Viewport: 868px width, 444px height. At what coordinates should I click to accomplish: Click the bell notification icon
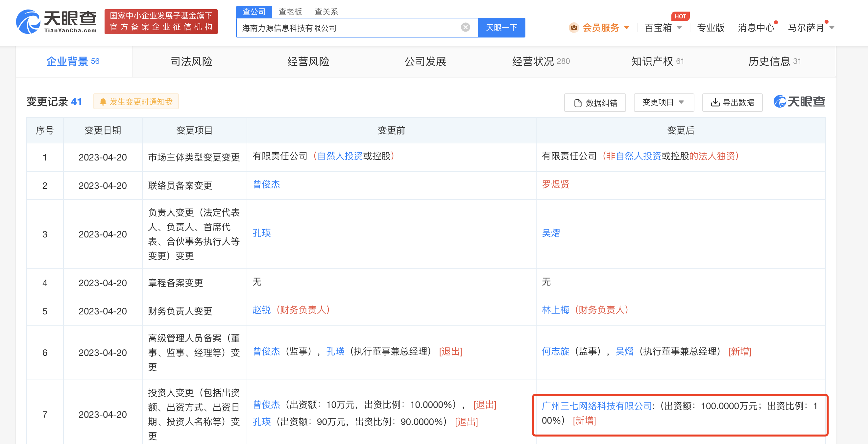point(103,102)
